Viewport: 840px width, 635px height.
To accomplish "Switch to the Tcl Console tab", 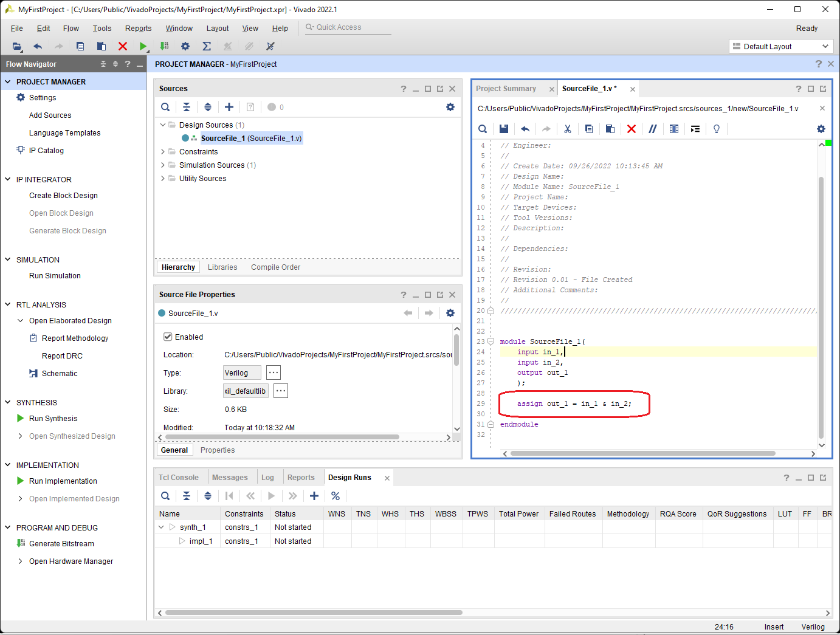I will [179, 478].
